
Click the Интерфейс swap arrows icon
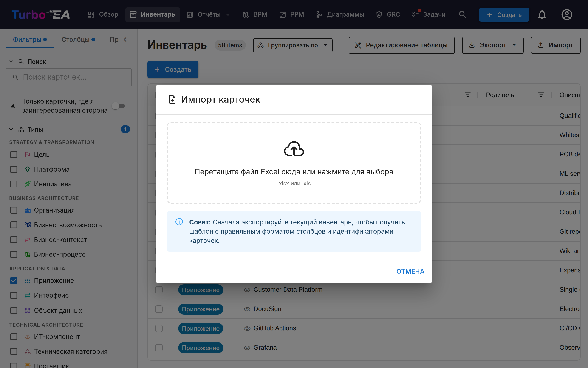28,295
